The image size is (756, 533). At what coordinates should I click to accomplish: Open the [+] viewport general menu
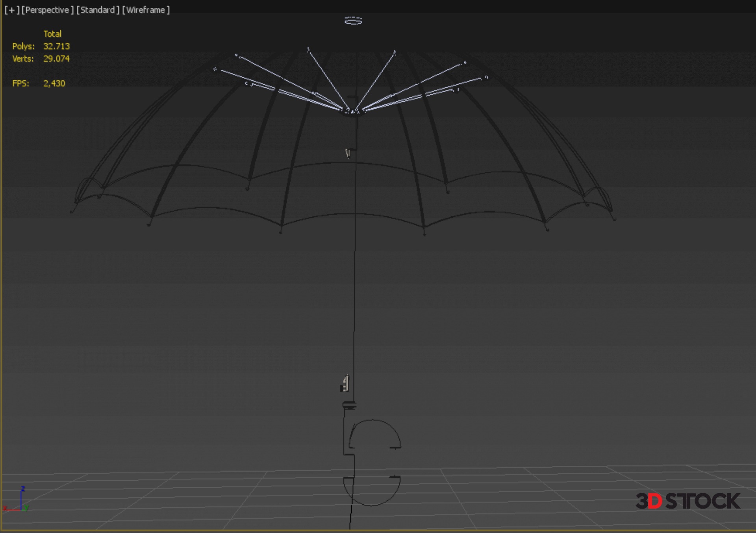click(x=12, y=10)
